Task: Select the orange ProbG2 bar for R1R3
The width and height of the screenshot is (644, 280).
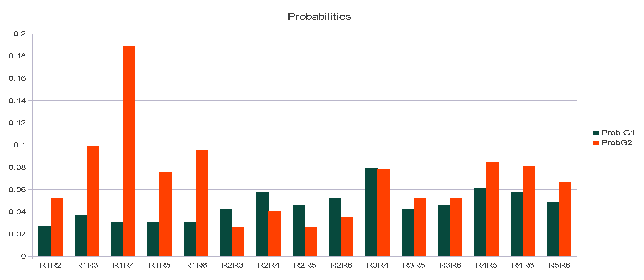Action: tap(93, 201)
